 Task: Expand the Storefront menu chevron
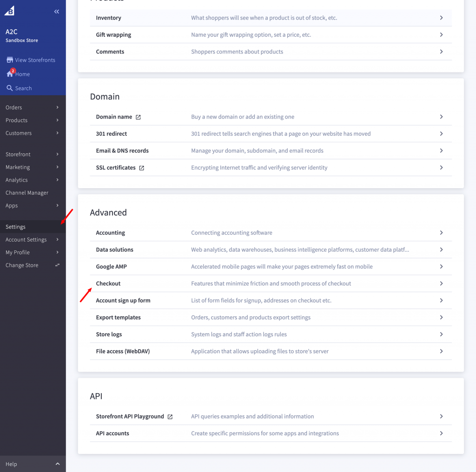pyautogui.click(x=57, y=154)
